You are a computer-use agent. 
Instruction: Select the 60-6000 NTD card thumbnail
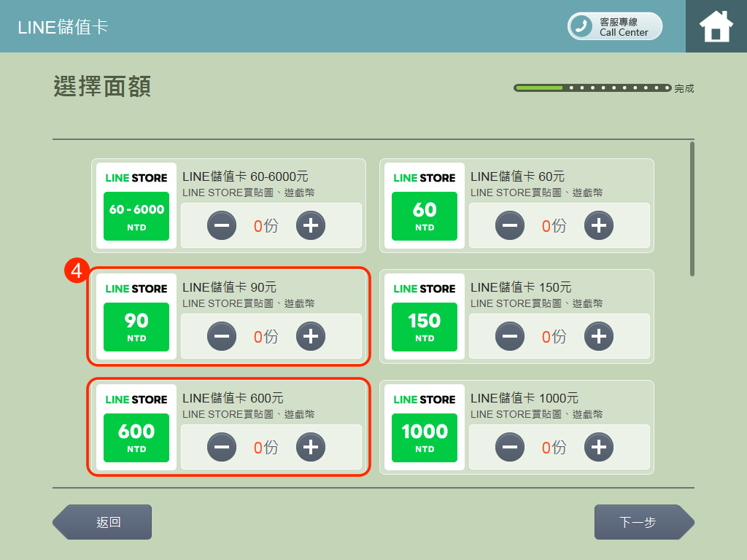click(136, 206)
